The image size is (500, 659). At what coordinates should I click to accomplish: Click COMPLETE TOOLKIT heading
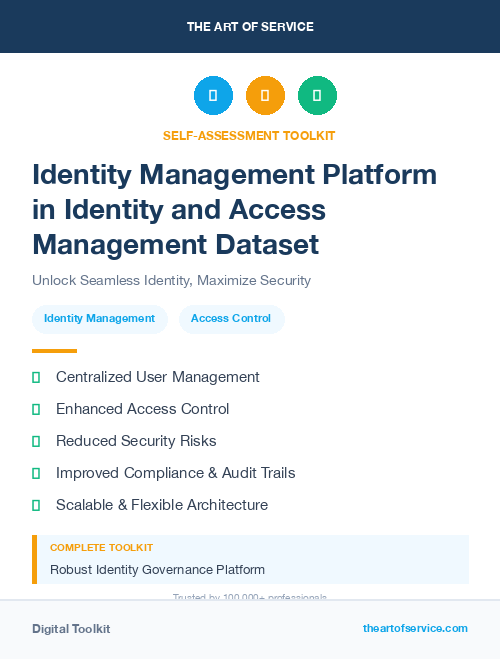101,548
